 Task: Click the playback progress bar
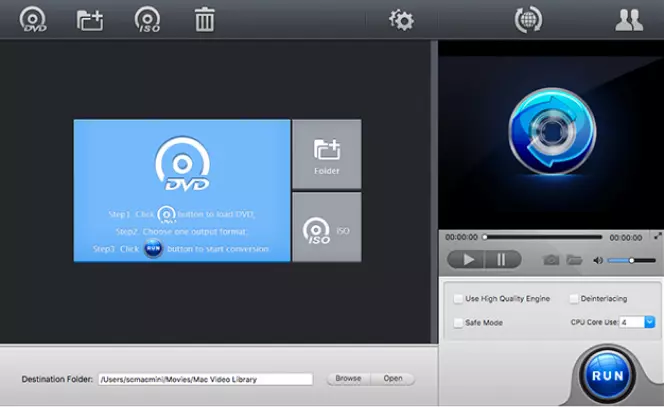(543, 237)
